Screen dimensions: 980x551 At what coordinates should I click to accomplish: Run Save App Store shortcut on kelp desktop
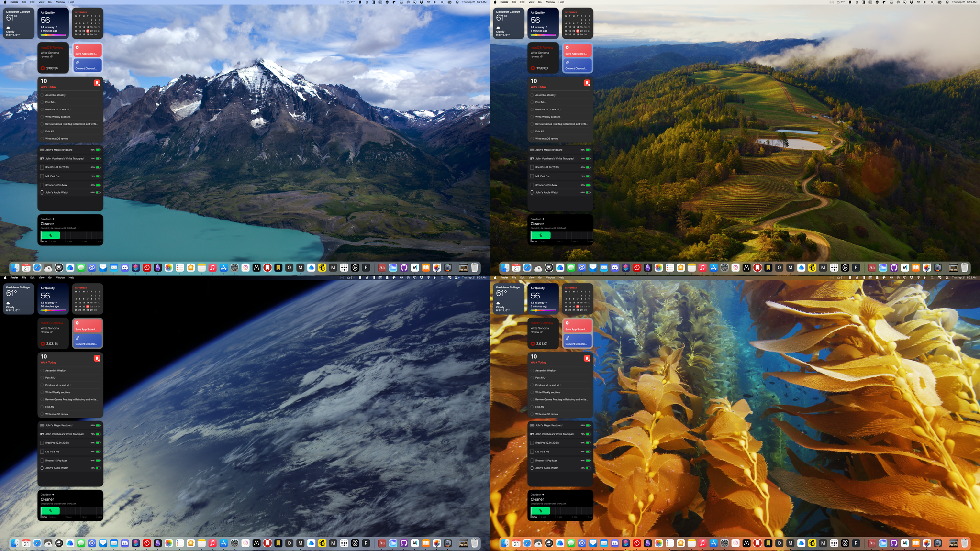click(578, 326)
